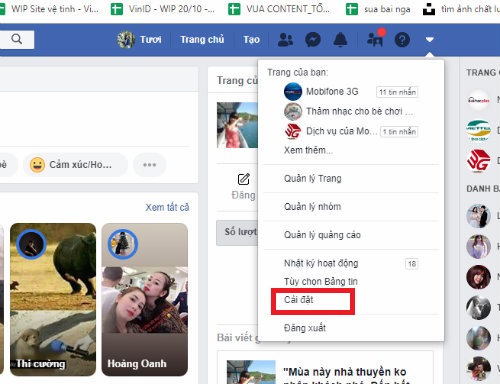Viewport: 500px width, 384px height.
Task: Open Dịch vụ của Mo... page
Action: [x=342, y=131]
